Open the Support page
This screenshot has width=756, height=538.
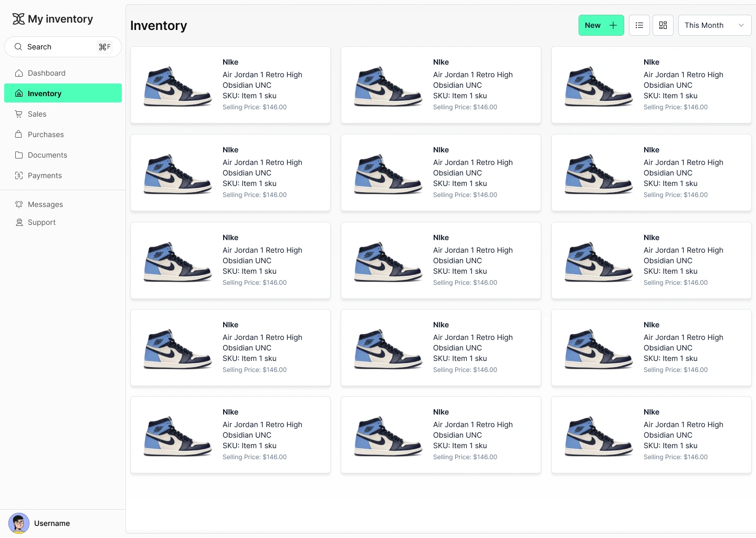[63, 222]
